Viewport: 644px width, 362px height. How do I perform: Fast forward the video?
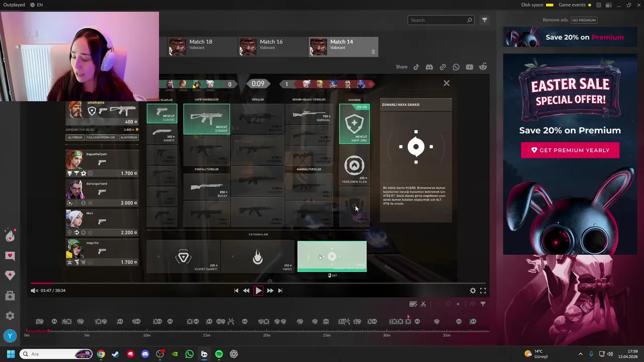point(270,291)
